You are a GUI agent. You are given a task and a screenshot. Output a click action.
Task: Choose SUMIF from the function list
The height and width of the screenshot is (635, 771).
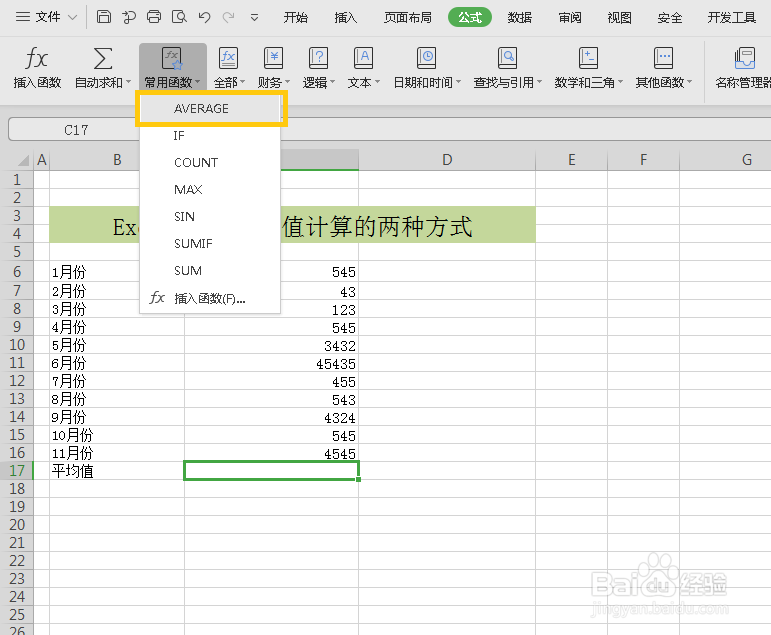click(210, 243)
